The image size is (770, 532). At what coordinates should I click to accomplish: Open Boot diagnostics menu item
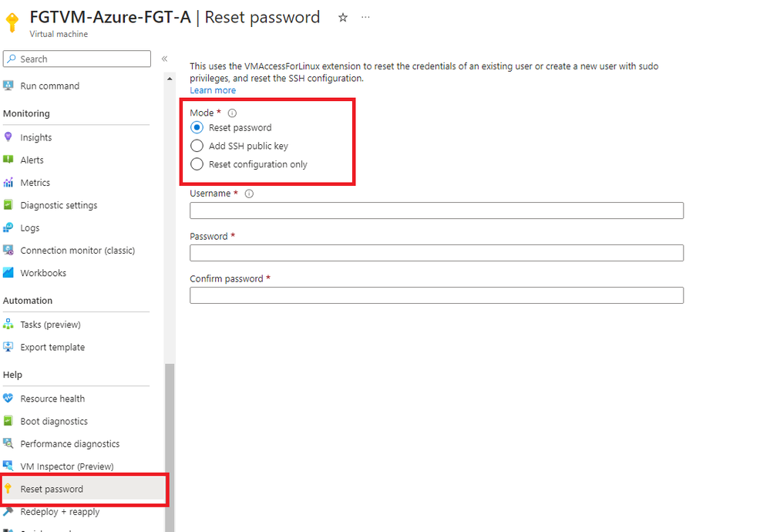54,421
